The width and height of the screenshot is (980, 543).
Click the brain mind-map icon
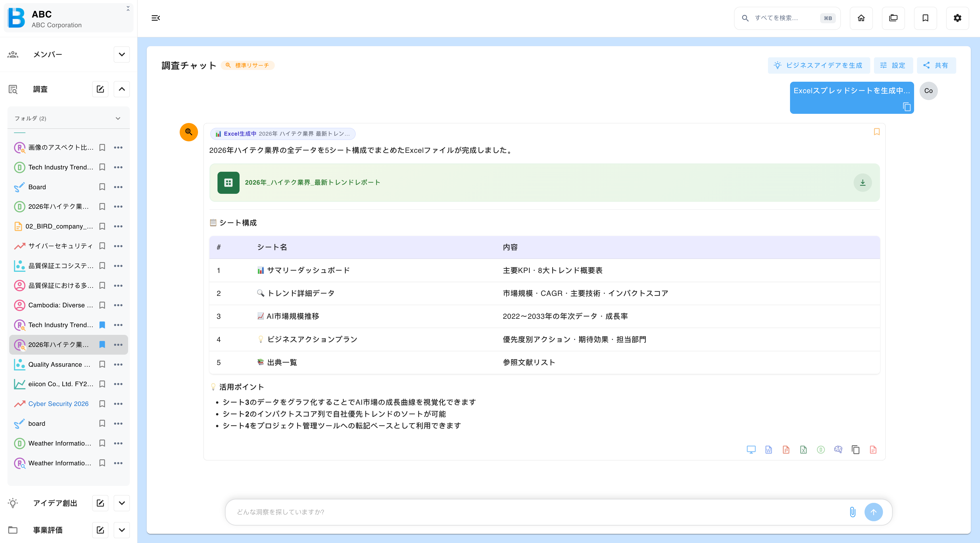coord(838,450)
